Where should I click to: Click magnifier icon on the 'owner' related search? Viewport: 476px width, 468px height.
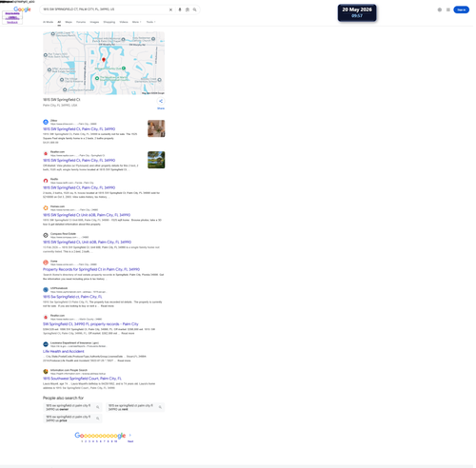pos(98,407)
